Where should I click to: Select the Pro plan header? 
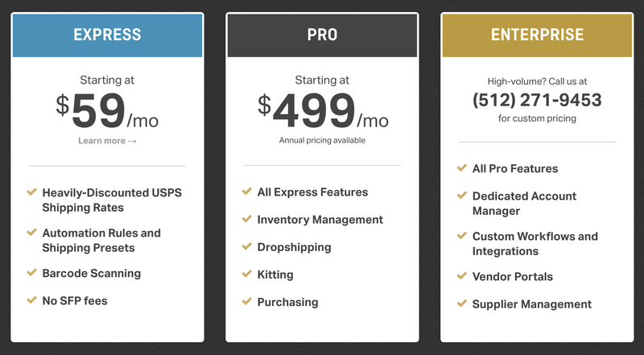323,35
